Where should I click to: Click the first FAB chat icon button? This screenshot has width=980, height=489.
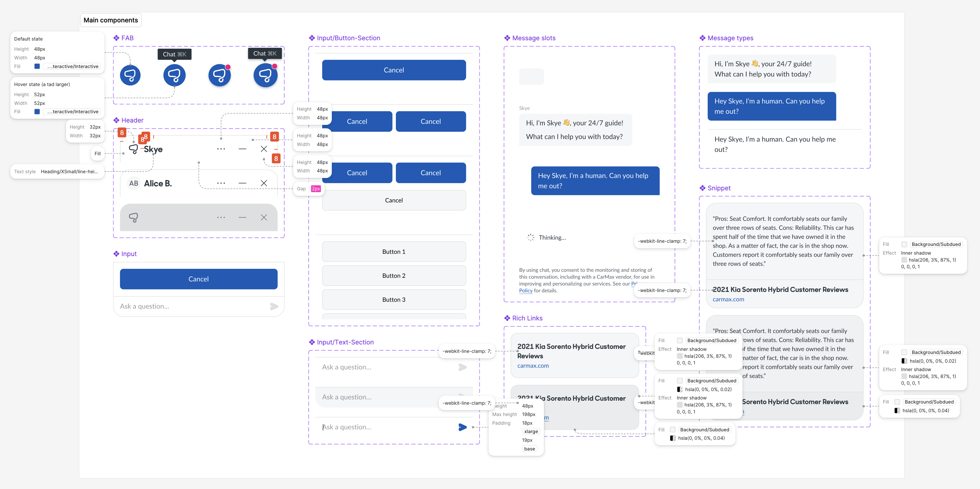click(130, 75)
